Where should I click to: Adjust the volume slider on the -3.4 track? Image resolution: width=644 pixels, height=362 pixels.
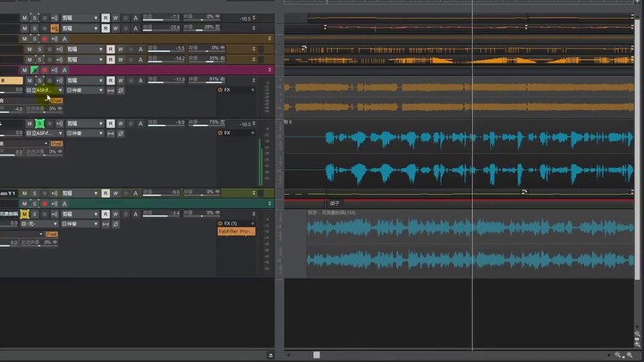[161, 215]
